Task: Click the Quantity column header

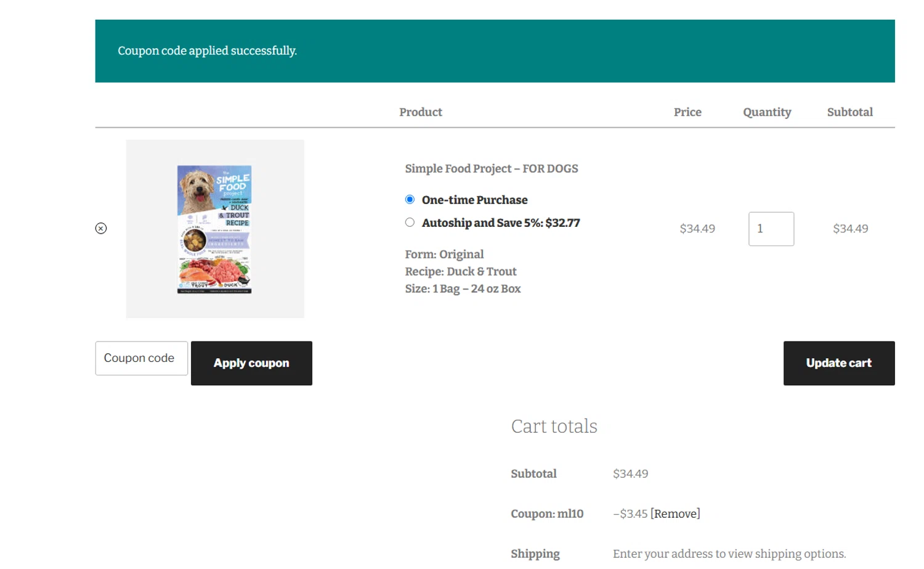Action: [x=767, y=112]
